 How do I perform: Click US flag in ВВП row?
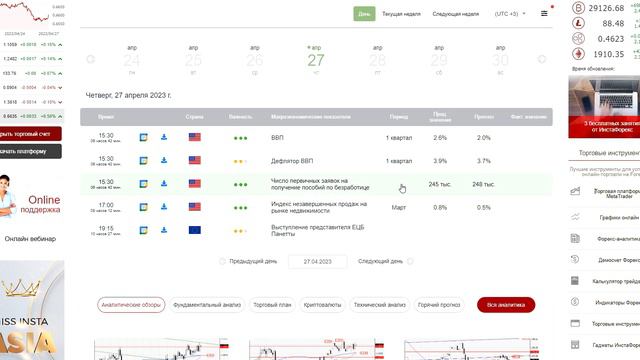coord(195,137)
